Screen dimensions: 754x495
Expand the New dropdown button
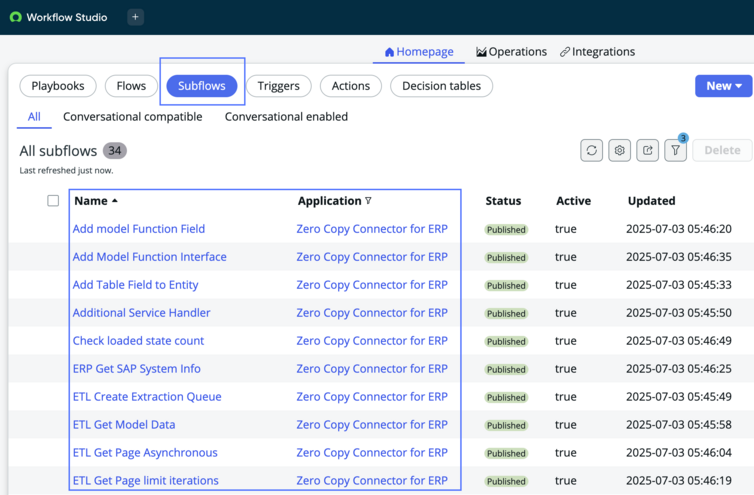(723, 86)
